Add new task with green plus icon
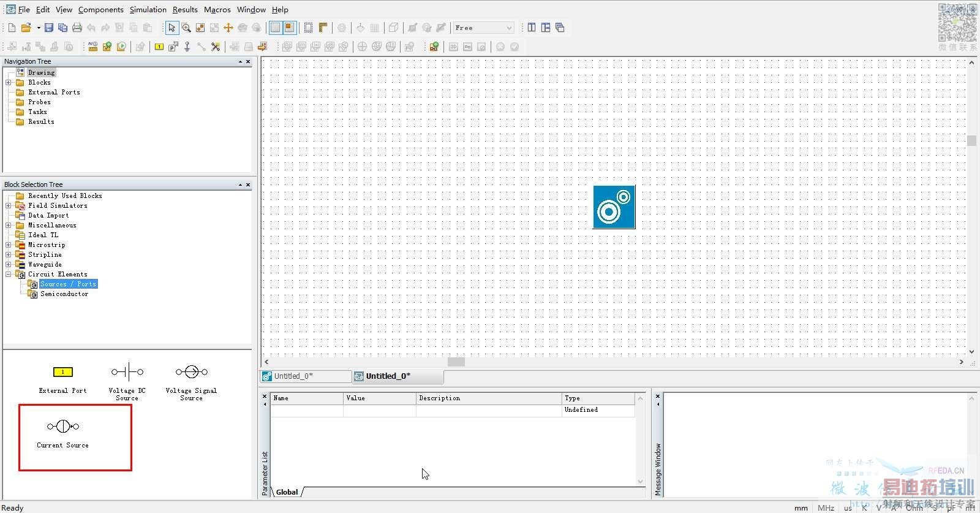980x513 pixels. (x=107, y=47)
